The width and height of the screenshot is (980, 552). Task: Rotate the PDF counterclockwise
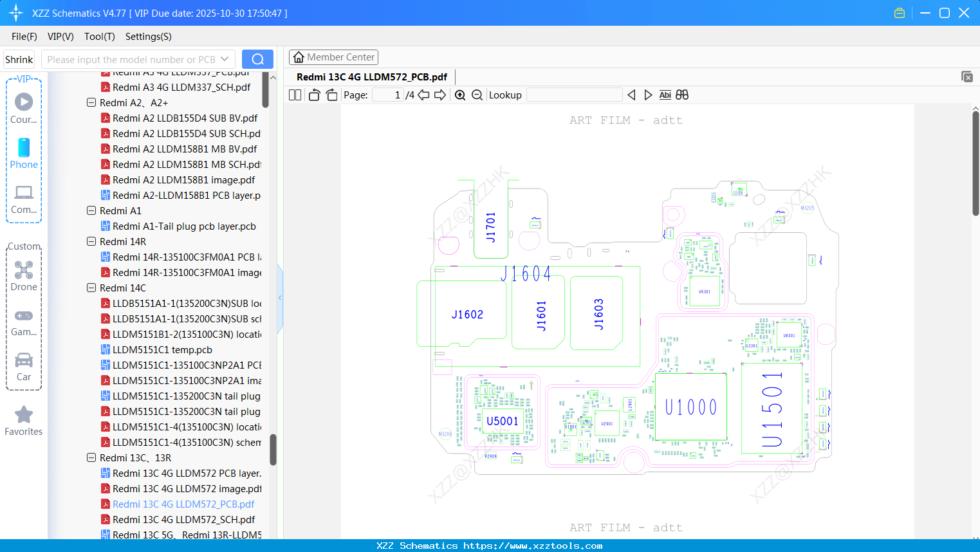(313, 95)
